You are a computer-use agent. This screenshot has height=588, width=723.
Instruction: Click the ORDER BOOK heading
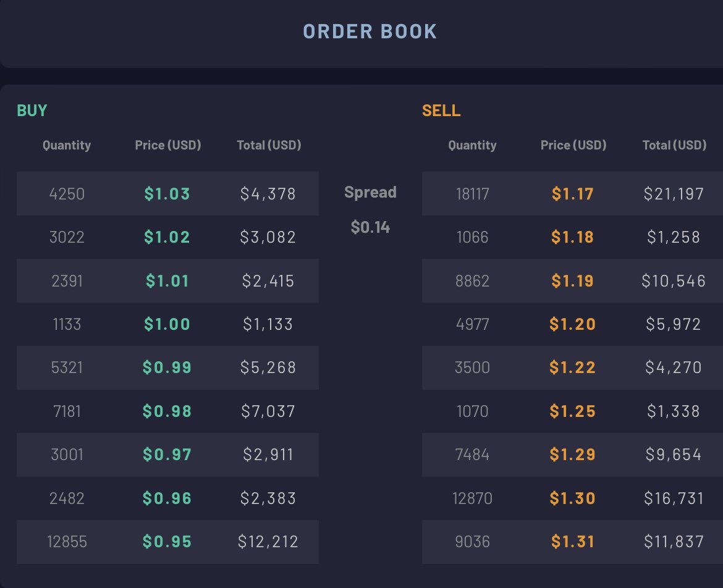coord(370,31)
